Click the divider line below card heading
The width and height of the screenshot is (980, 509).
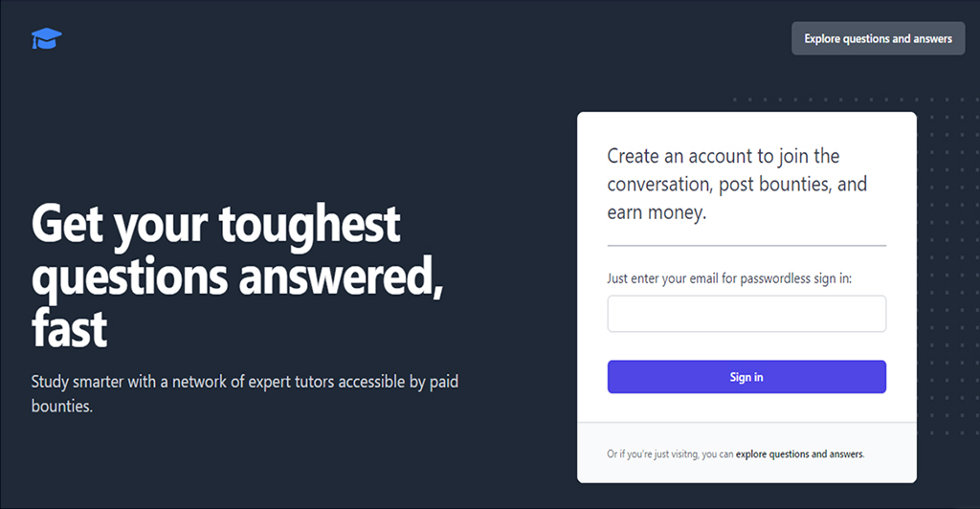746,246
